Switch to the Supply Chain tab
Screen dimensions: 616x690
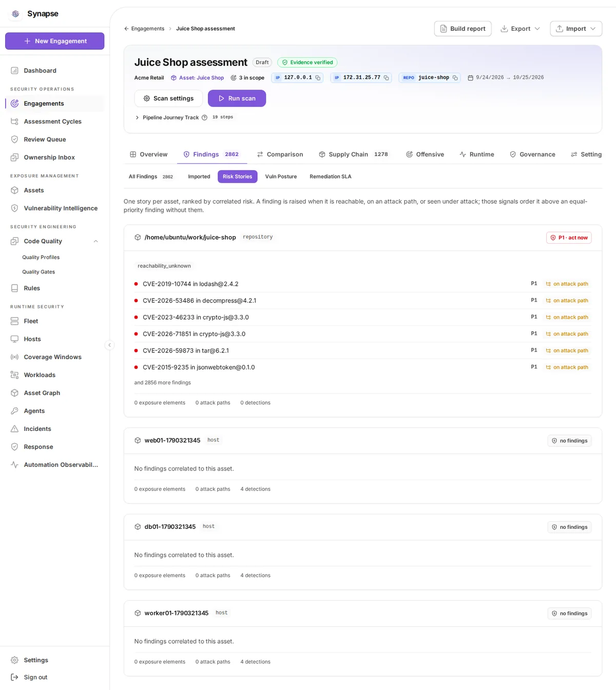pyautogui.click(x=353, y=154)
